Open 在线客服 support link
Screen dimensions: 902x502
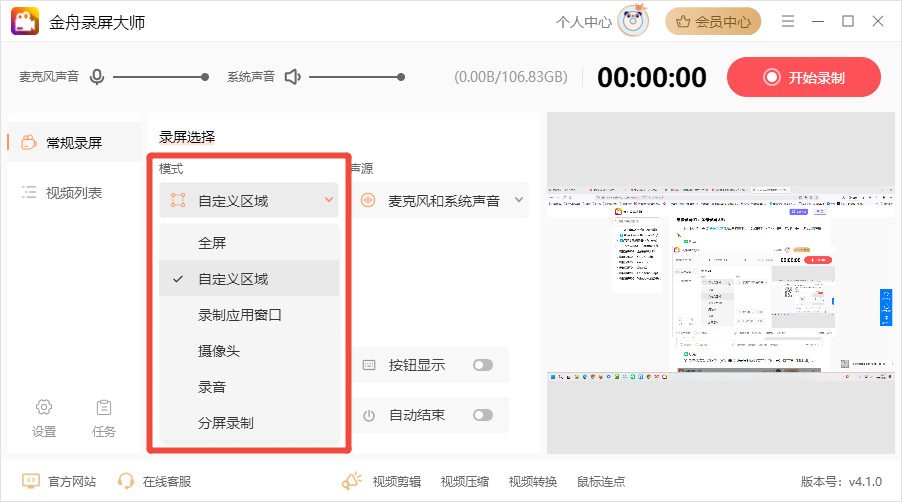tap(167, 481)
